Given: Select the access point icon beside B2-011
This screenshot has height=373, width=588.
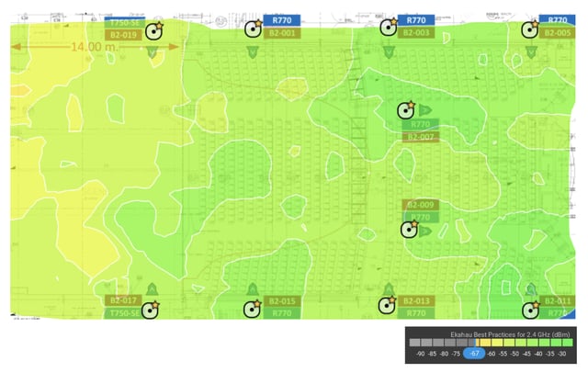Looking at the screenshot, I should 531,311.
